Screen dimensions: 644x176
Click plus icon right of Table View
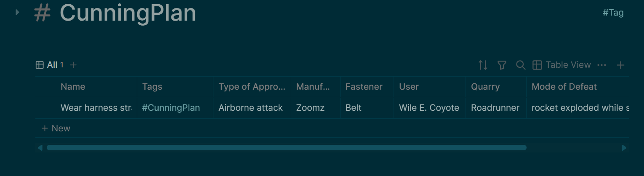pyautogui.click(x=620, y=65)
